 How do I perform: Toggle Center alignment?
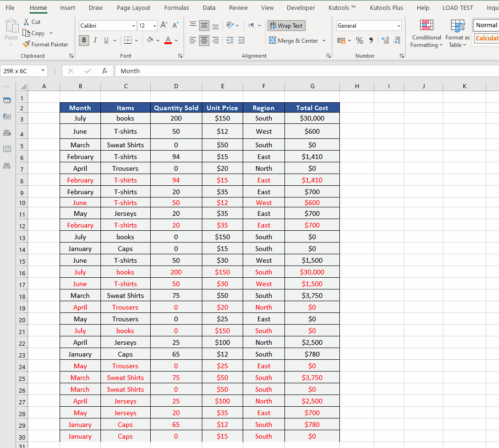204,40
